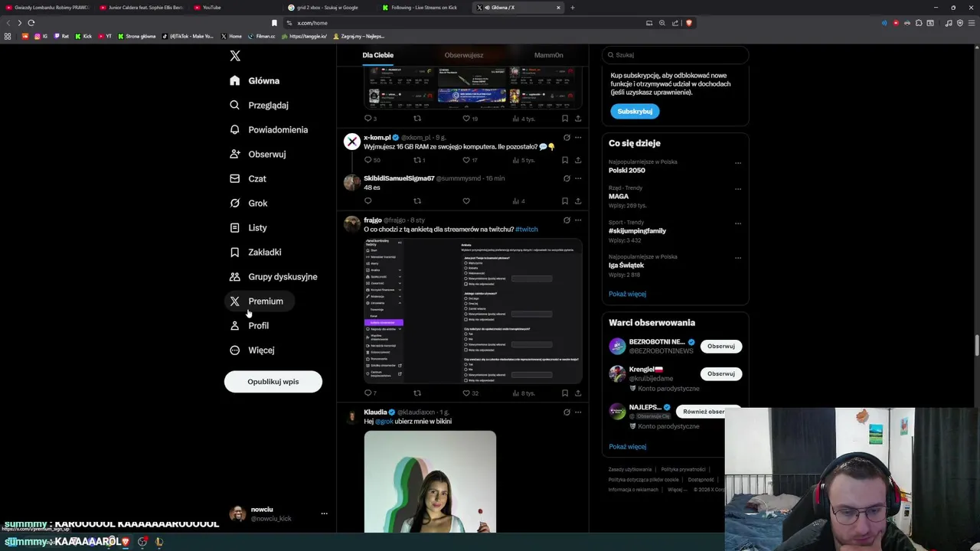This screenshot has width=980, height=551.
Task: Open more options on frajgo post
Action: tap(578, 220)
